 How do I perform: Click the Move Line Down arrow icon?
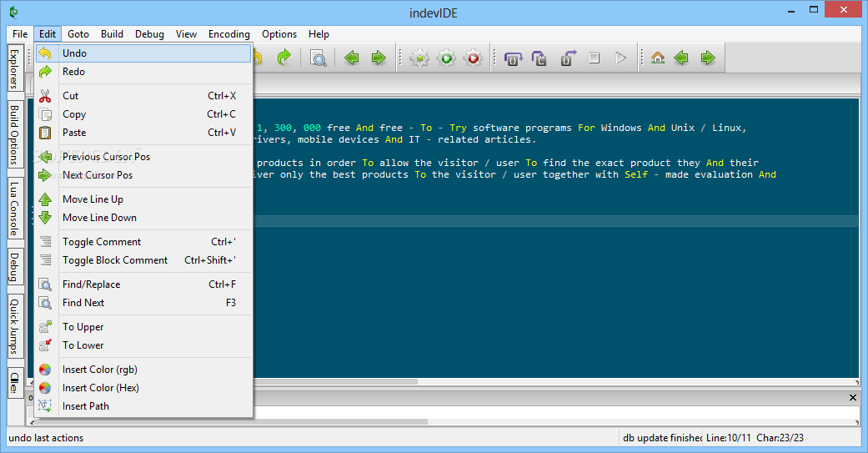pos(45,218)
